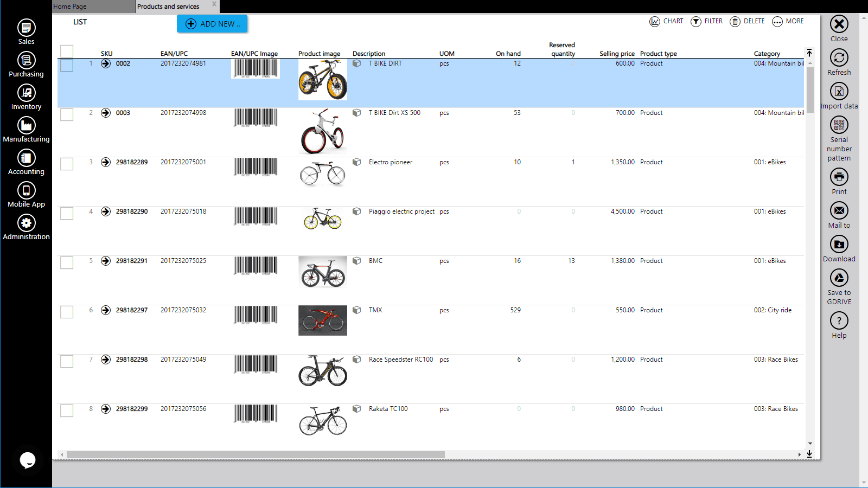This screenshot has width=868, height=488.
Task: Click the horizontal scrollbar of the list
Action: tap(255, 454)
